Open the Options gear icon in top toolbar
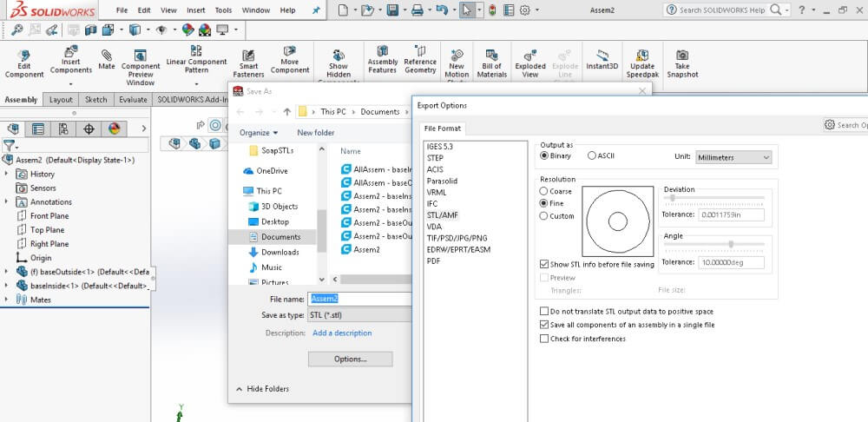This screenshot has height=422, width=868. 525,10
